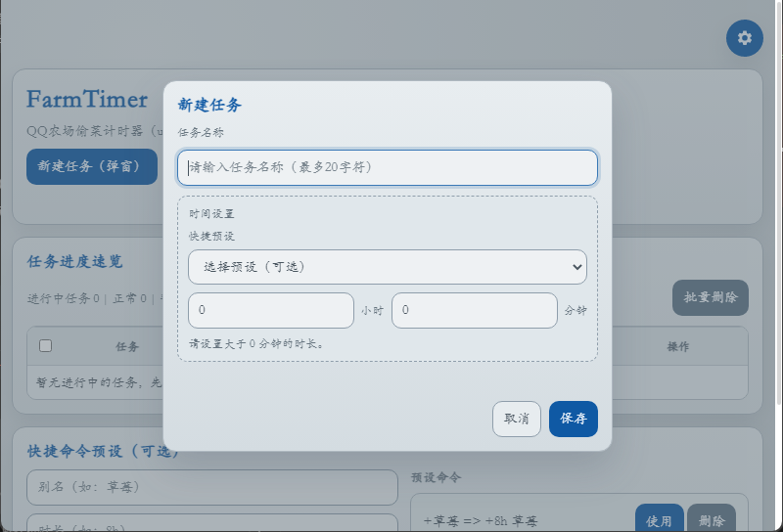Click the 任务名称 text input field
The width and height of the screenshot is (783, 532).
click(x=388, y=167)
